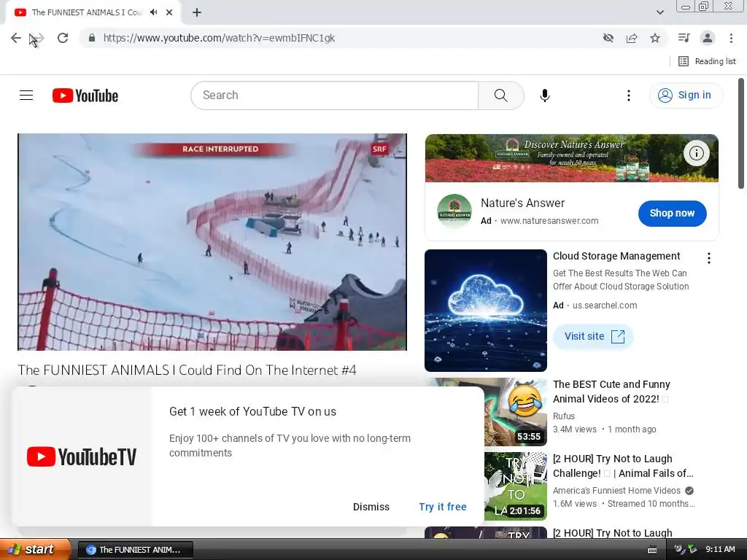
Task: Open The BEST Cute and Funny Animal Videos title
Action: pyautogui.click(x=611, y=392)
